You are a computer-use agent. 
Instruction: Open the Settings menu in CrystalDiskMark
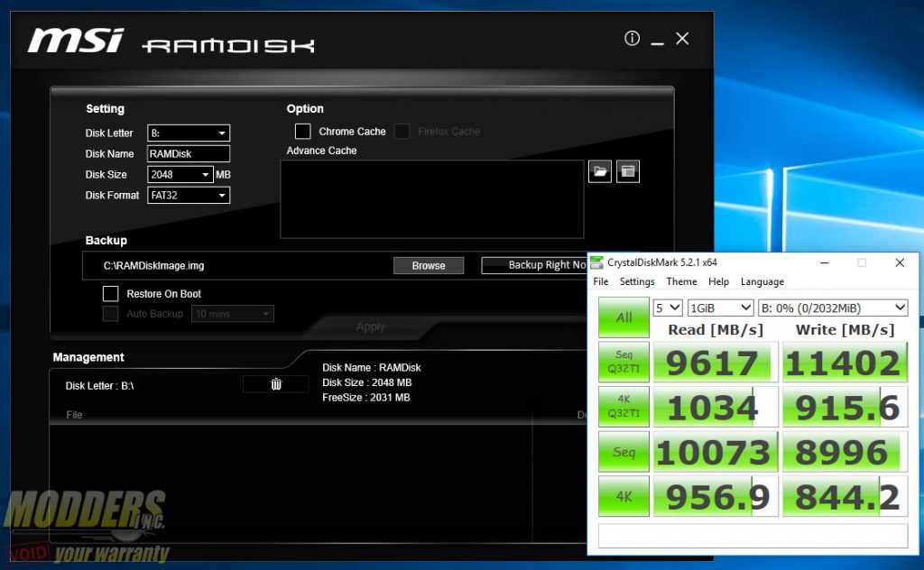tap(637, 281)
